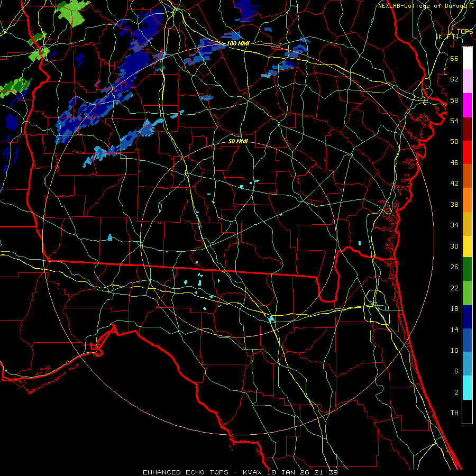Select the magenta legend color band

coord(467,105)
